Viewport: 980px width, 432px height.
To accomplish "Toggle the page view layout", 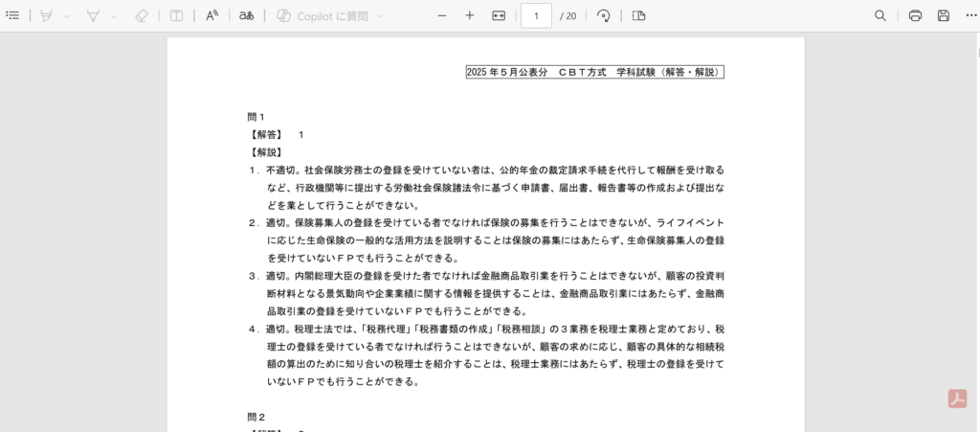I will click(639, 15).
